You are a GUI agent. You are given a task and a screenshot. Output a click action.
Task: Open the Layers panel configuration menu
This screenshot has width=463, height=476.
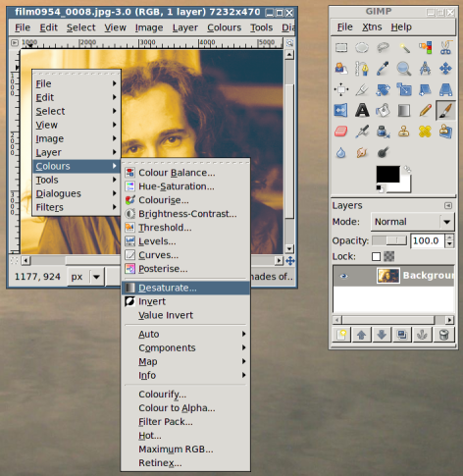(448, 205)
